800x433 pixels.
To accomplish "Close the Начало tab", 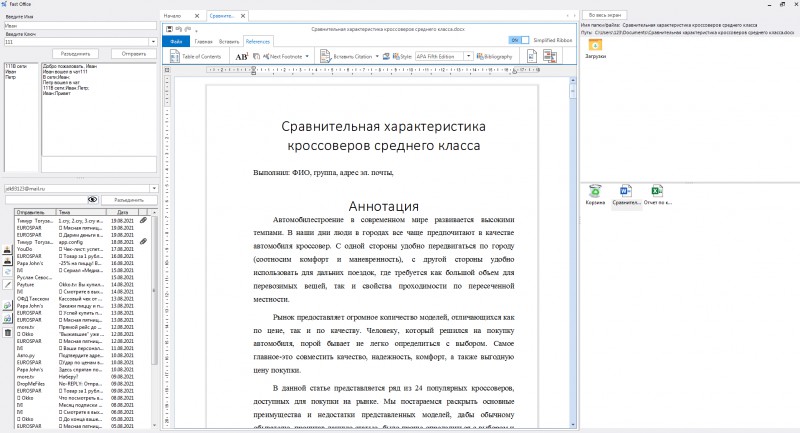I will 197,16.
